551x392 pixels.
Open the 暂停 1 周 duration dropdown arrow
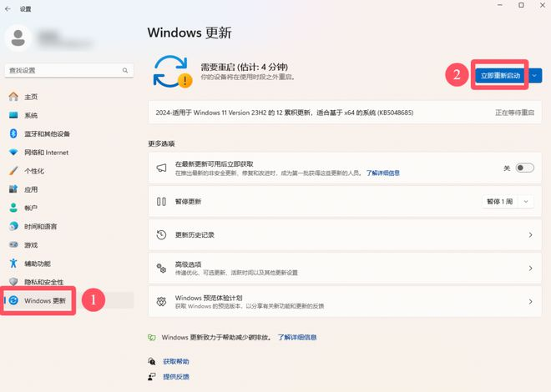tap(526, 202)
